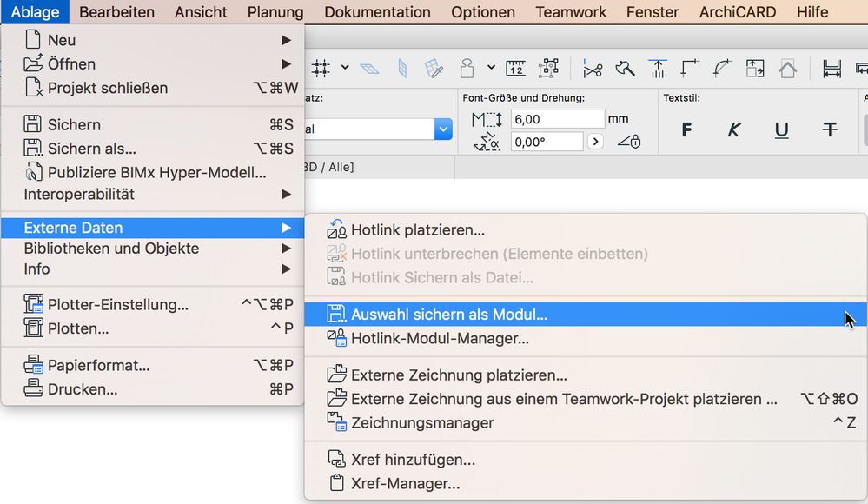Select the fillet/chamfer arc tool icon
The width and height of the screenshot is (868, 504).
click(722, 68)
